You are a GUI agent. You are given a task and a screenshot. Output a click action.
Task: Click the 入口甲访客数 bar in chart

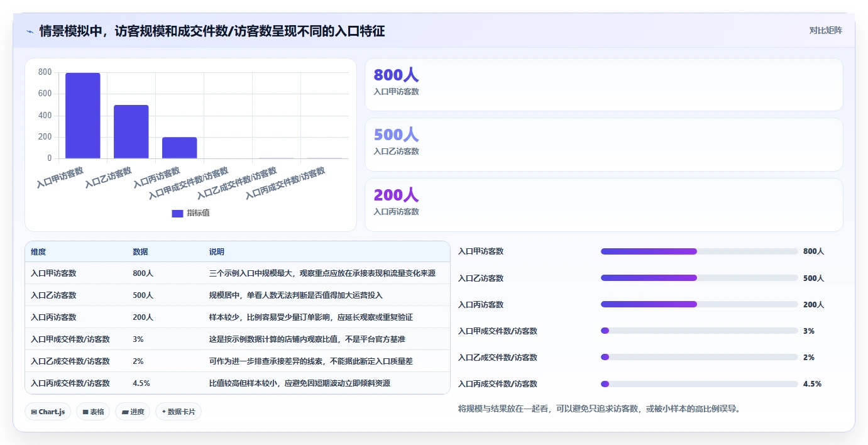[83, 116]
